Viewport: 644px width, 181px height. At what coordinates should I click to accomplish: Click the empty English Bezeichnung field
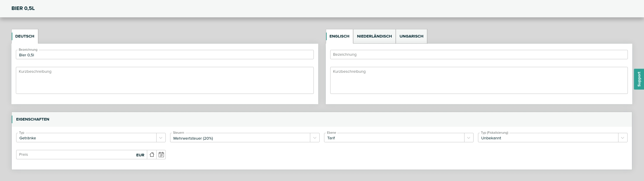point(479,55)
